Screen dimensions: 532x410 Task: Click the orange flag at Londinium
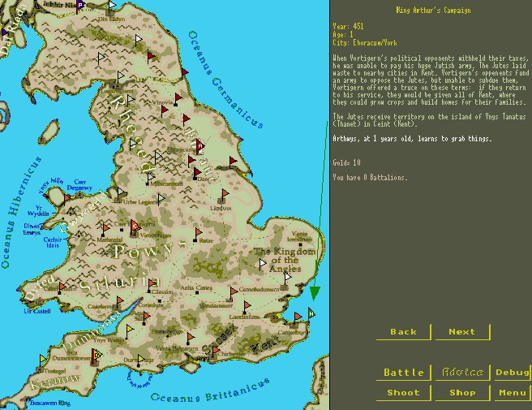(x=247, y=306)
